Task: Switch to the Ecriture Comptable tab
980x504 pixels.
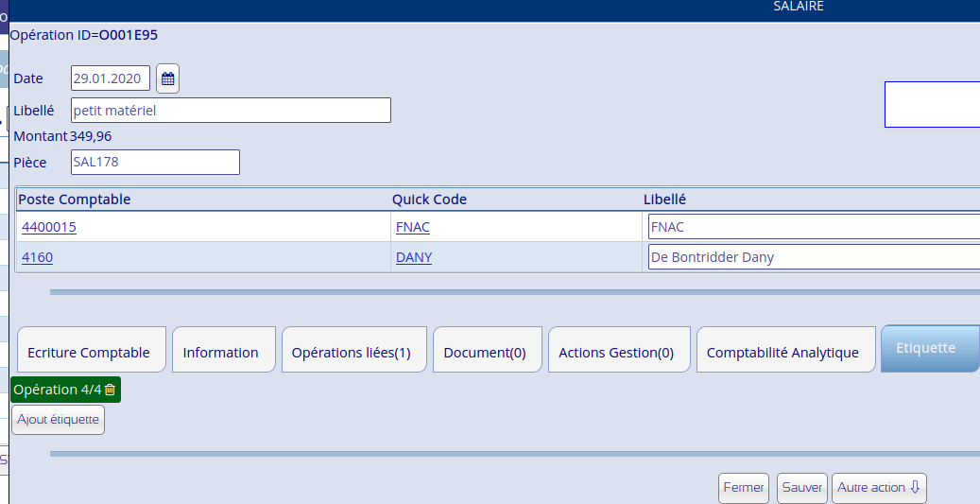Action: pos(89,352)
